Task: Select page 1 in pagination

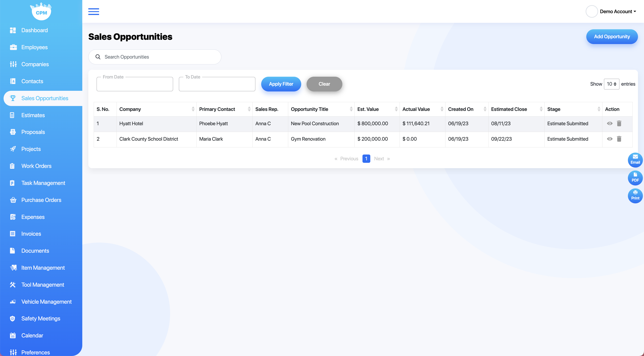Action: (366, 159)
